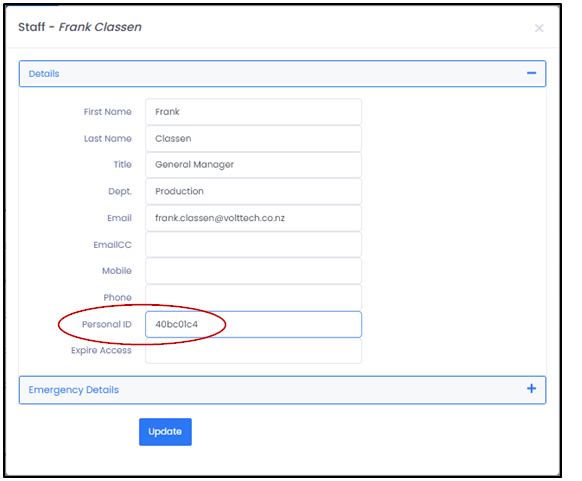Click the Update button
582x481 pixels.
[x=165, y=432]
